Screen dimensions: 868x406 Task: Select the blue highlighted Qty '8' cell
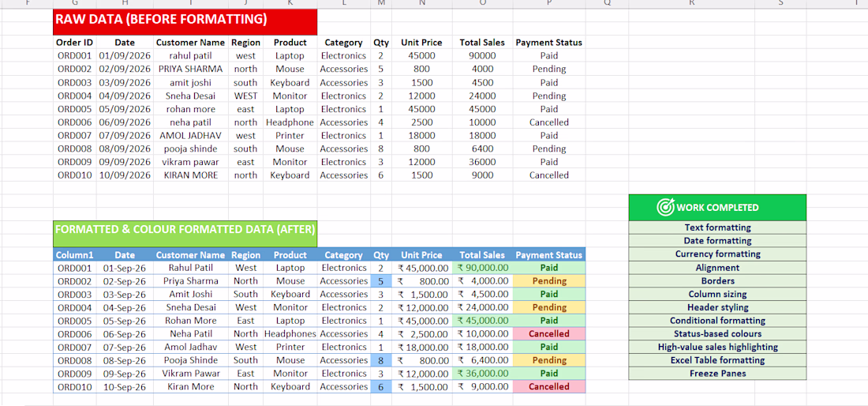(x=381, y=360)
